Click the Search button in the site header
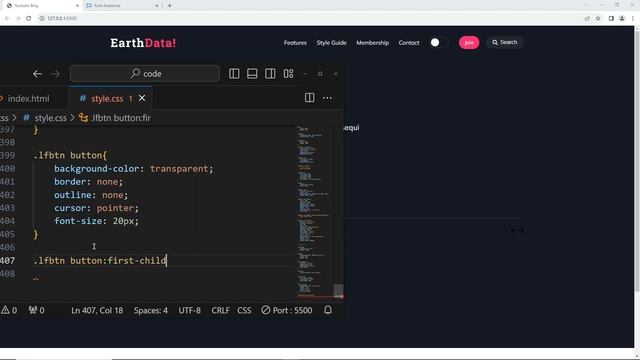Image resolution: width=640 pixels, height=360 pixels. pyautogui.click(x=504, y=42)
